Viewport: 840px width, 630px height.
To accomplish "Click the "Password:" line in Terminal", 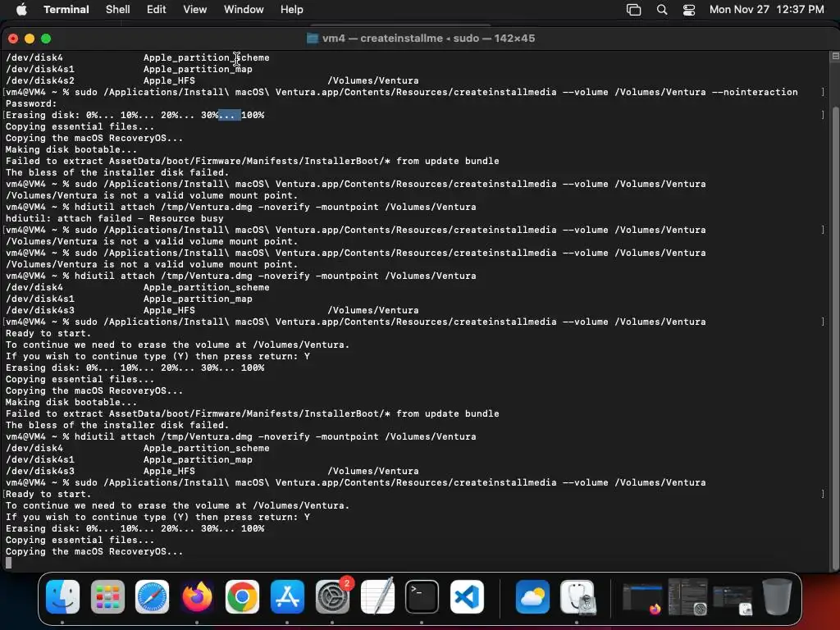I will click(x=31, y=103).
